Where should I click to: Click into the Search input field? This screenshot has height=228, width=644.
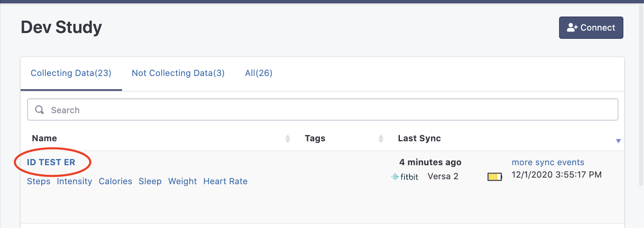pos(323,109)
